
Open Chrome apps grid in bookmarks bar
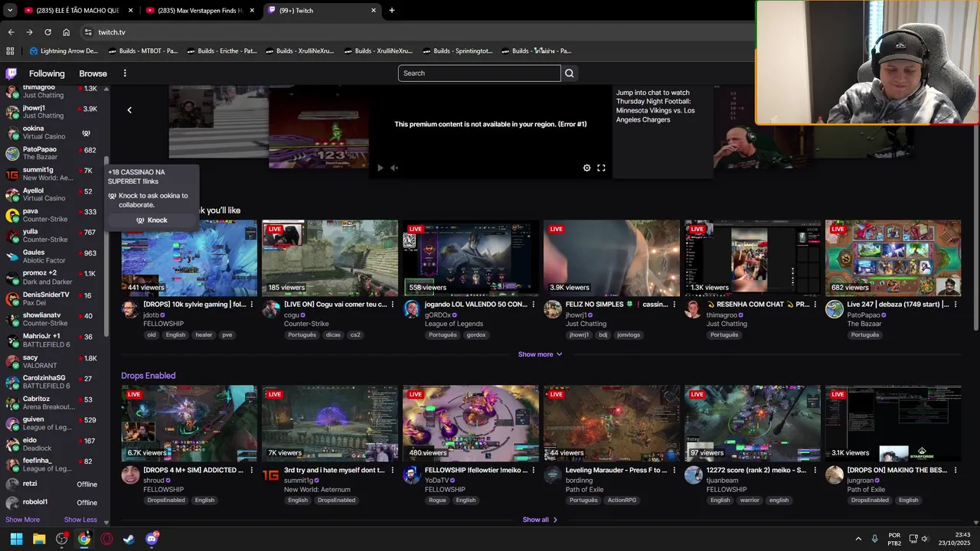click(10, 51)
